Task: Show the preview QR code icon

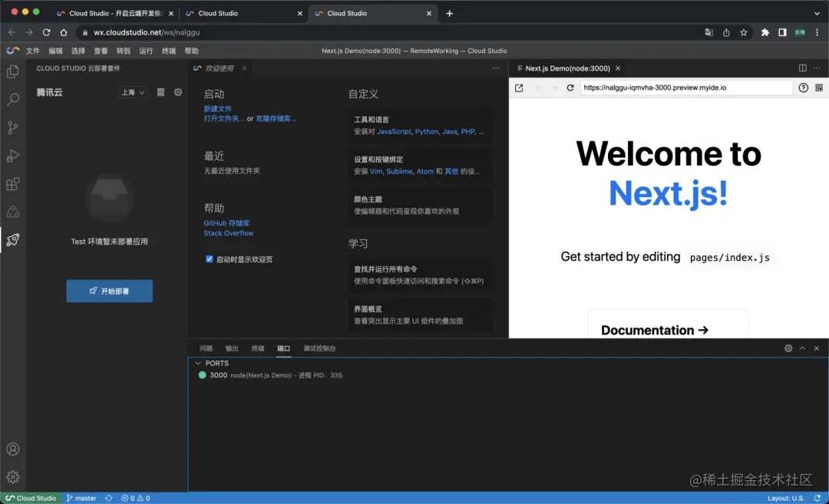Action: click(x=819, y=87)
